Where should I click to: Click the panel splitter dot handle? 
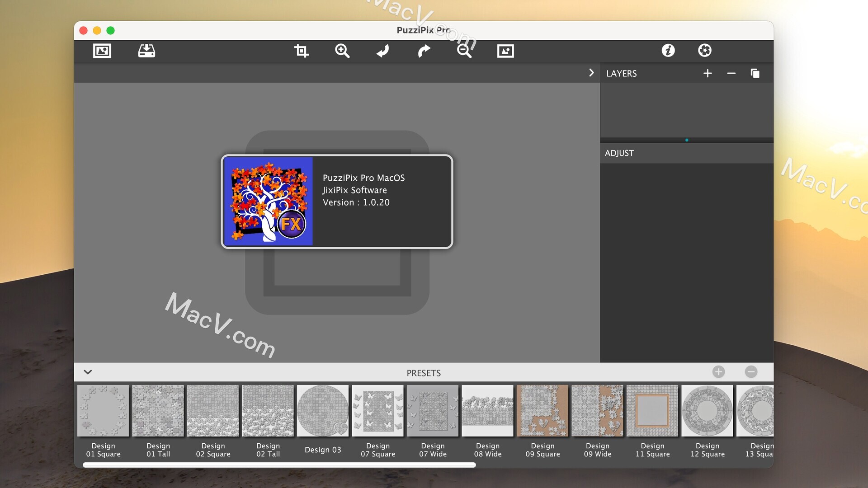point(687,140)
